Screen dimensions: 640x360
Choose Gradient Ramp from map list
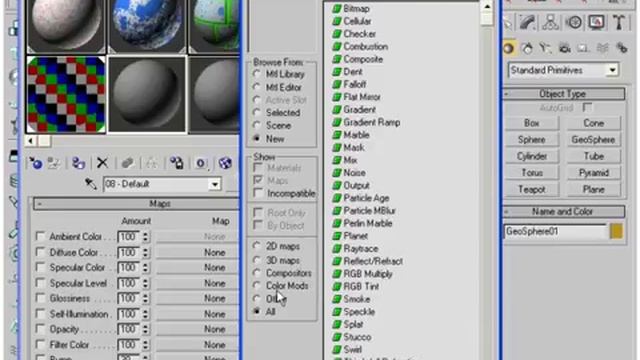[371, 122]
